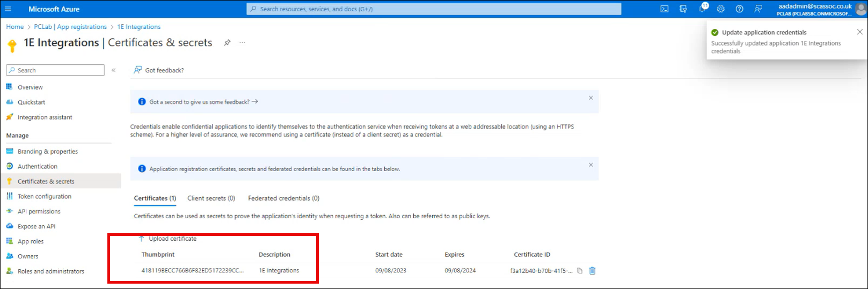This screenshot has width=868, height=289.
Task: Open Cloud Shell from the top bar
Action: point(665,9)
